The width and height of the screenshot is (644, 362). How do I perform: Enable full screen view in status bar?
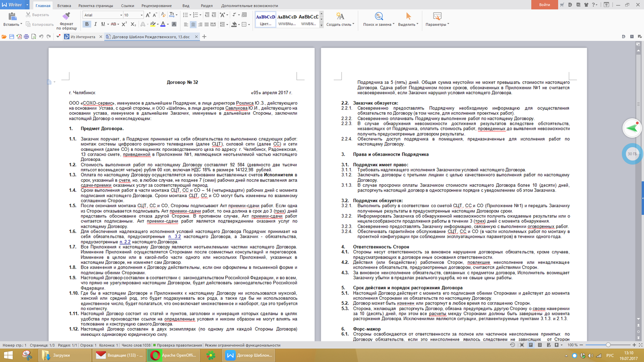click(522, 345)
